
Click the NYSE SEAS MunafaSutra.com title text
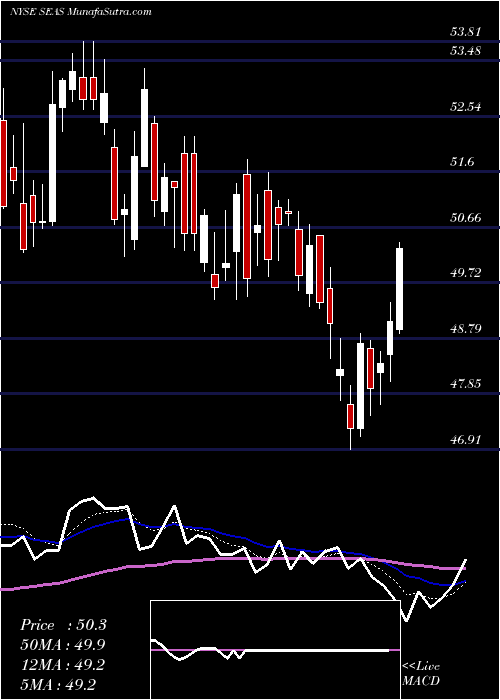click(80, 12)
